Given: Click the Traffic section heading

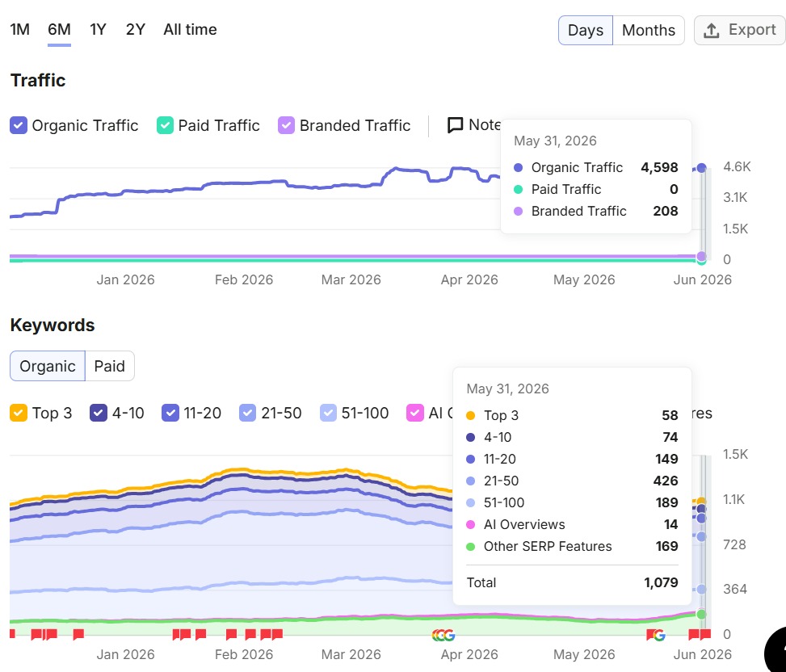Looking at the screenshot, I should 38,80.
